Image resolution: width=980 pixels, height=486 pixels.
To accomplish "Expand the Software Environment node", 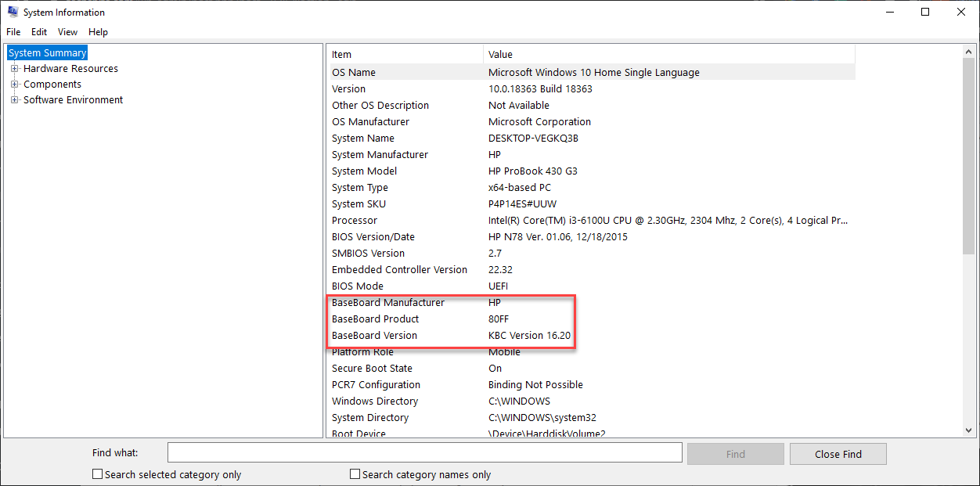I will pyautogui.click(x=14, y=100).
